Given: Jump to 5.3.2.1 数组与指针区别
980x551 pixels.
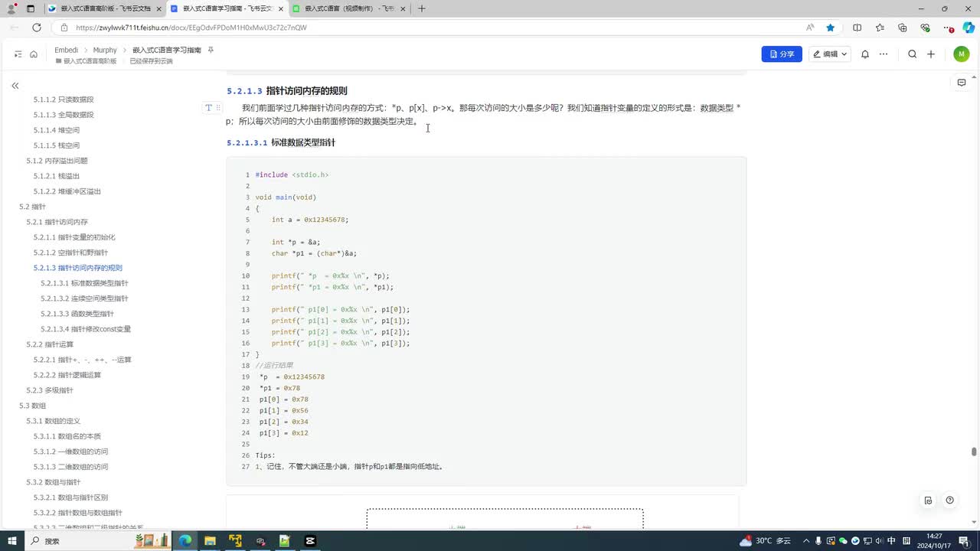Looking at the screenshot, I should click(70, 497).
